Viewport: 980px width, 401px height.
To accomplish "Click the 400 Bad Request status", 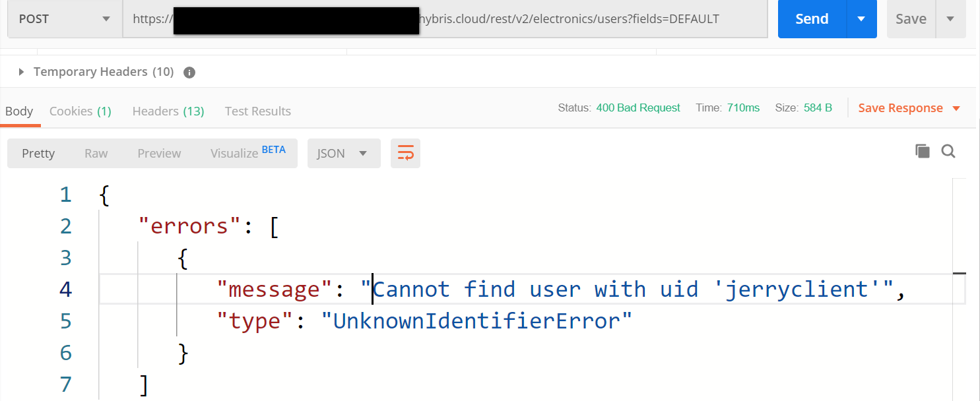I will click(638, 108).
